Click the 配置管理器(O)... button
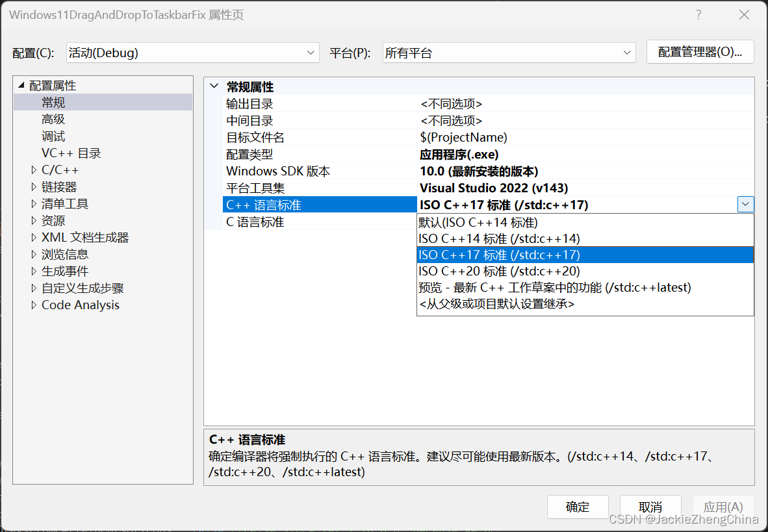Screen dimensions: 768x532 pos(700,52)
